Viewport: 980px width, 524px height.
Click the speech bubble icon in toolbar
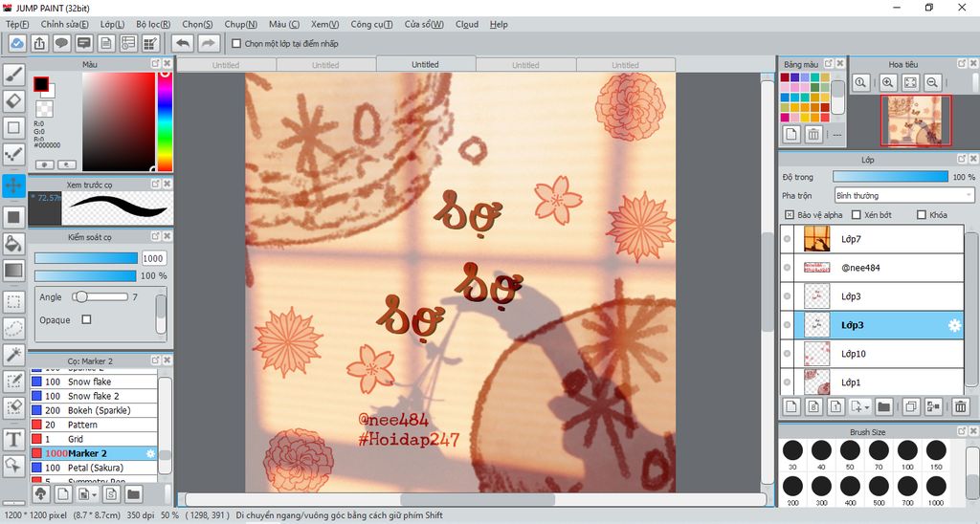[61, 43]
